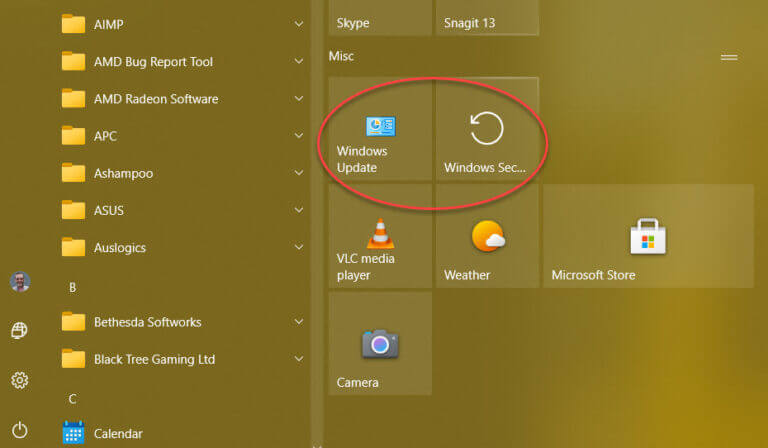Open Settings gear icon
Screen dimensions: 768x448
click(20, 380)
